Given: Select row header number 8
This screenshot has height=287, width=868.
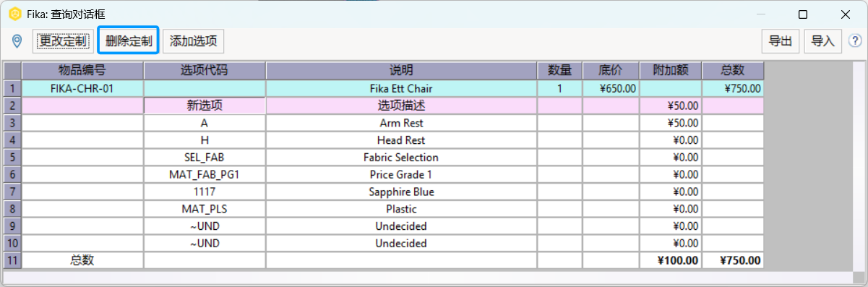Looking at the screenshot, I should (x=12, y=209).
